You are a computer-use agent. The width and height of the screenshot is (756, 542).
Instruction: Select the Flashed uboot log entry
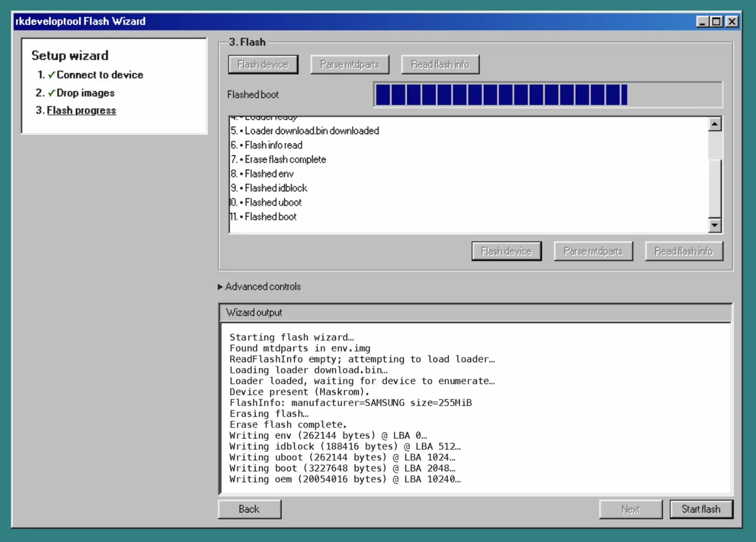pyautogui.click(x=271, y=202)
